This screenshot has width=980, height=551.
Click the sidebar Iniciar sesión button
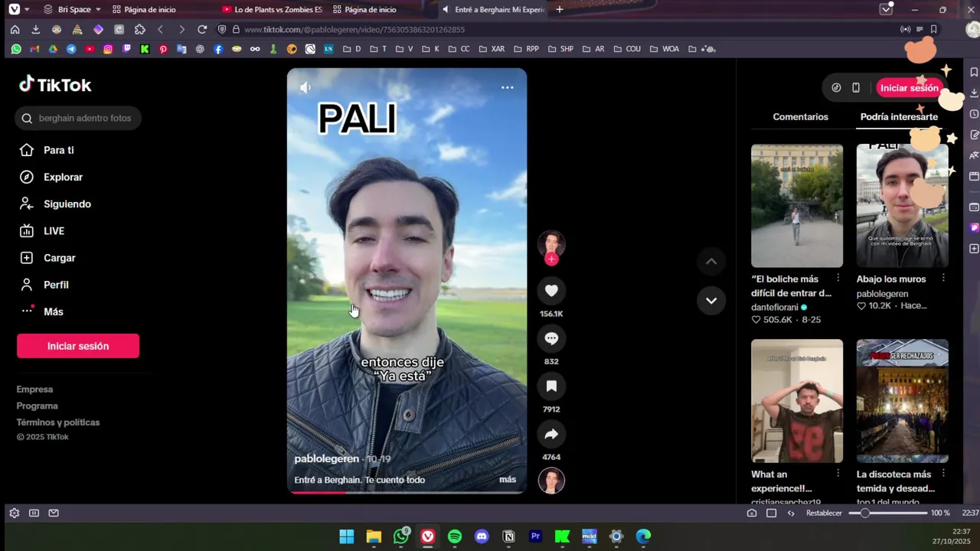[78, 346]
